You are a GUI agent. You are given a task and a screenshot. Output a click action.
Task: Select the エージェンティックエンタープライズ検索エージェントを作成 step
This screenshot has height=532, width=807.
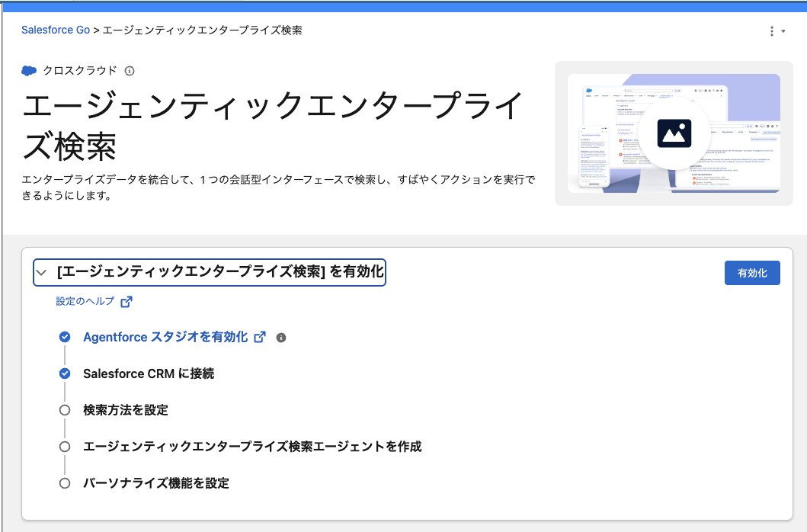tap(252, 447)
